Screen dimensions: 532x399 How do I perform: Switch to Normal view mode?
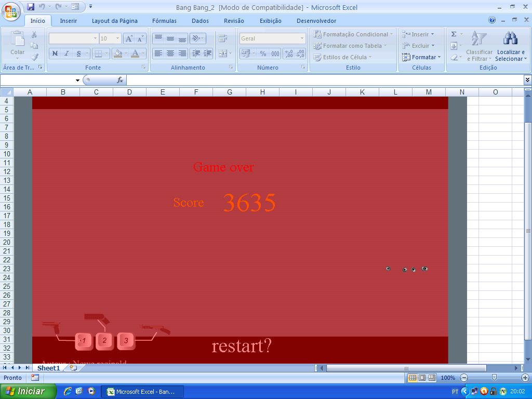413,378
